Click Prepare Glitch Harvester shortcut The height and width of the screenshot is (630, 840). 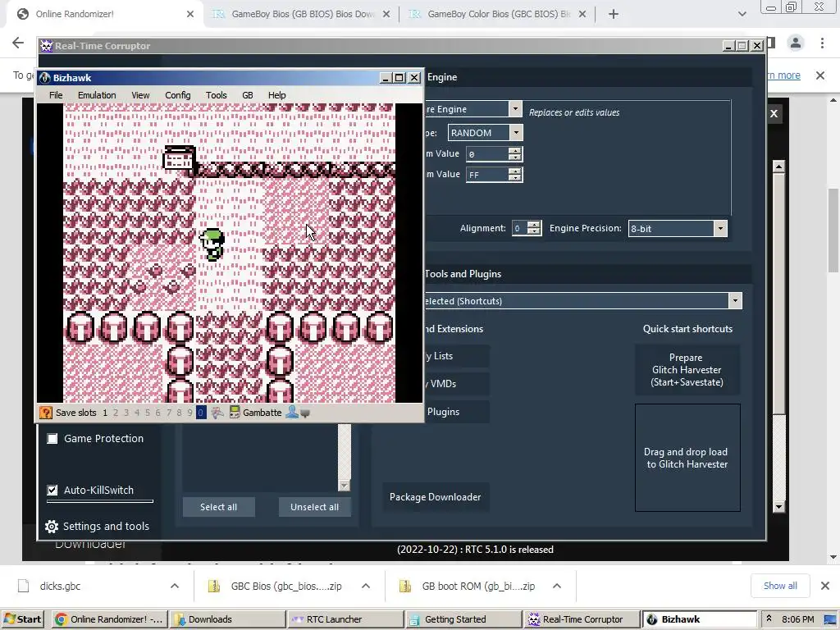[x=687, y=370]
